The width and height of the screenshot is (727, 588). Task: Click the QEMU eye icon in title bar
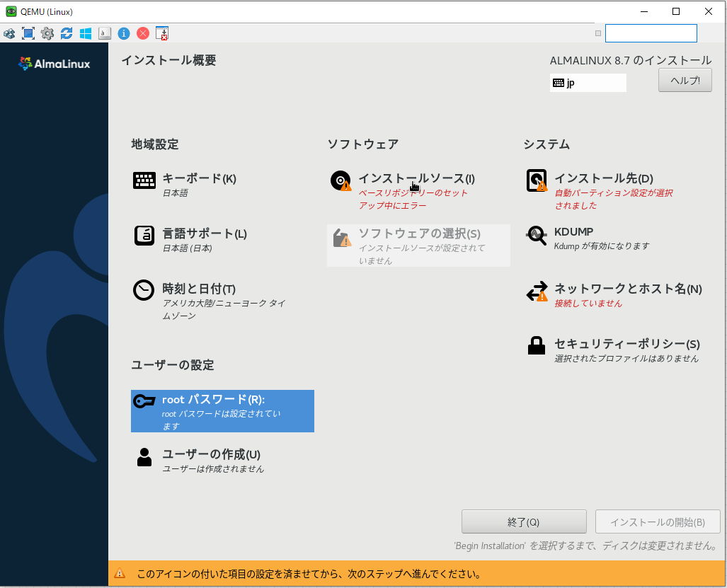(x=11, y=11)
